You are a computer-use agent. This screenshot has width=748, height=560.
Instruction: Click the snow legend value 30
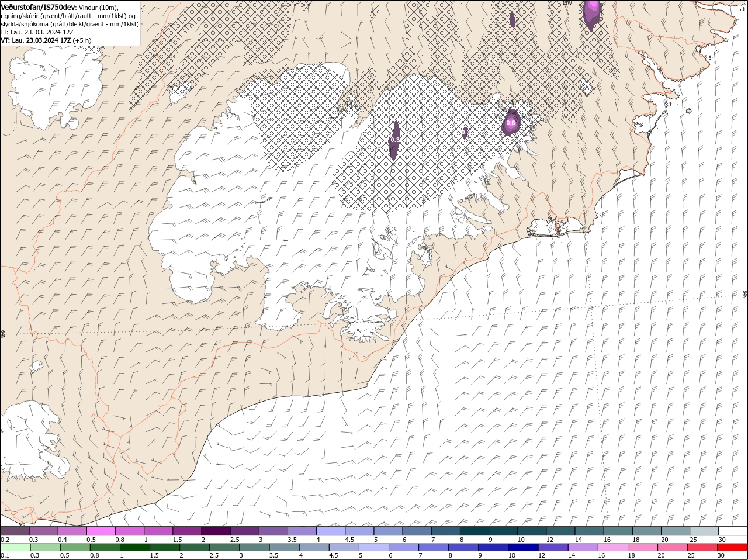(722, 540)
